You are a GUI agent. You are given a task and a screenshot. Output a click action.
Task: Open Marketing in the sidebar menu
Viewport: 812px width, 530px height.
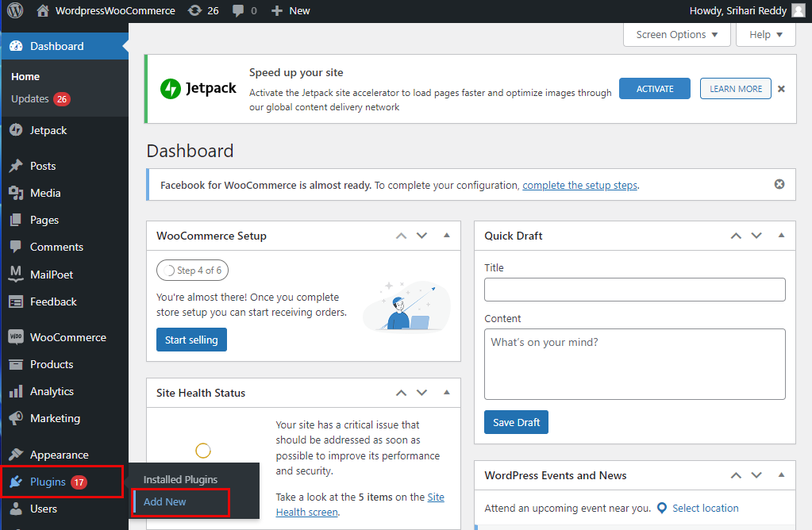pyautogui.click(x=55, y=418)
